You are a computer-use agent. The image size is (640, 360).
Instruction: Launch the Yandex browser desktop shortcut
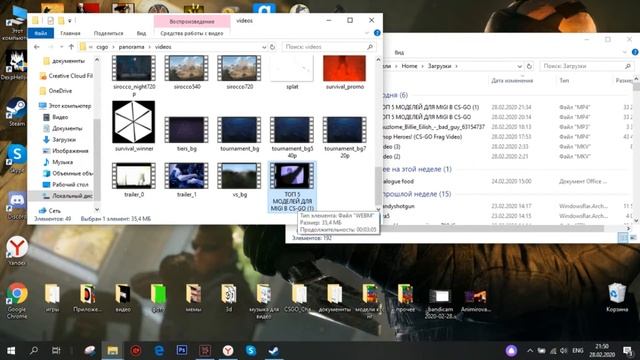pyautogui.click(x=17, y=251)
